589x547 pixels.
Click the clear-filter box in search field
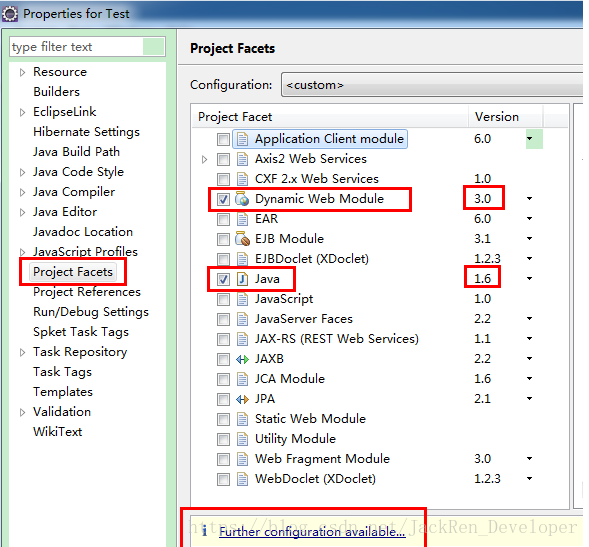pyautogui.click(x=153, y=47)
